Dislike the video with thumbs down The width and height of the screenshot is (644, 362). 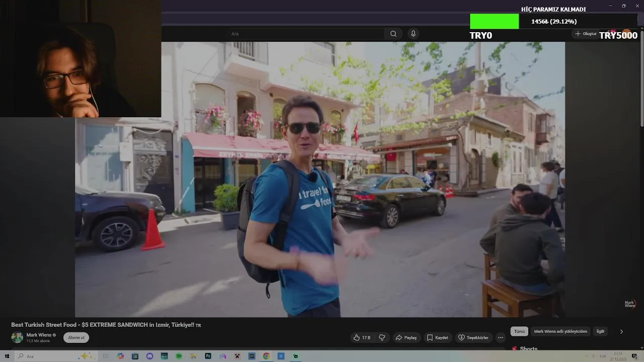(382, 337)
